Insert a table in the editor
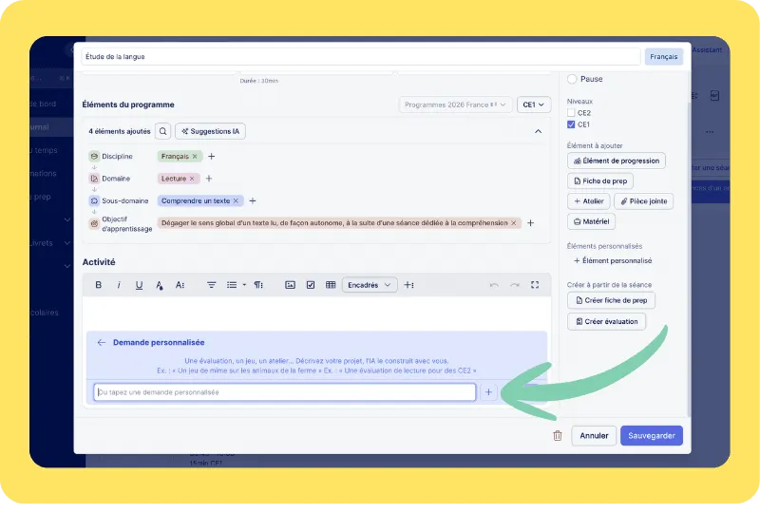 [331, 285]
